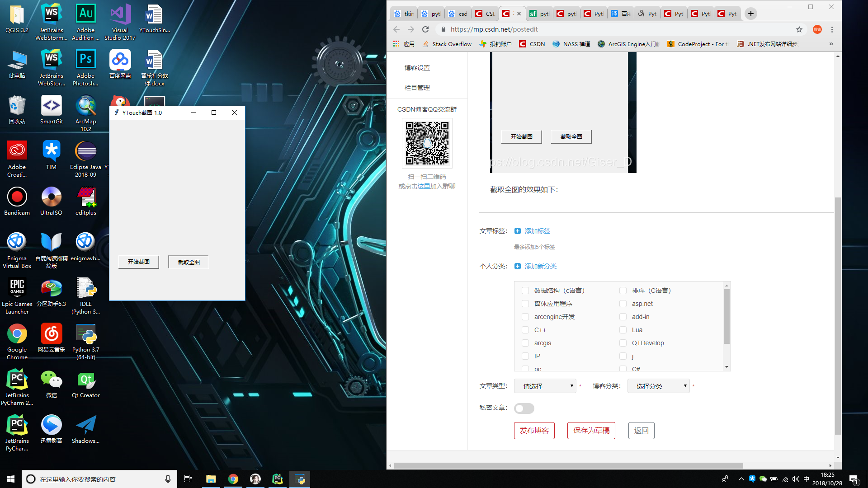Open Google Chrome from the taskbar
The height and width of the screenshot is (488, 868).
click(x=233, y=479)
